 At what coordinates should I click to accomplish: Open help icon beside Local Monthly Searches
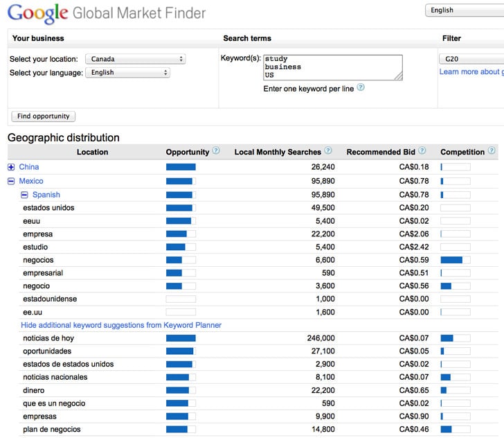328,150
